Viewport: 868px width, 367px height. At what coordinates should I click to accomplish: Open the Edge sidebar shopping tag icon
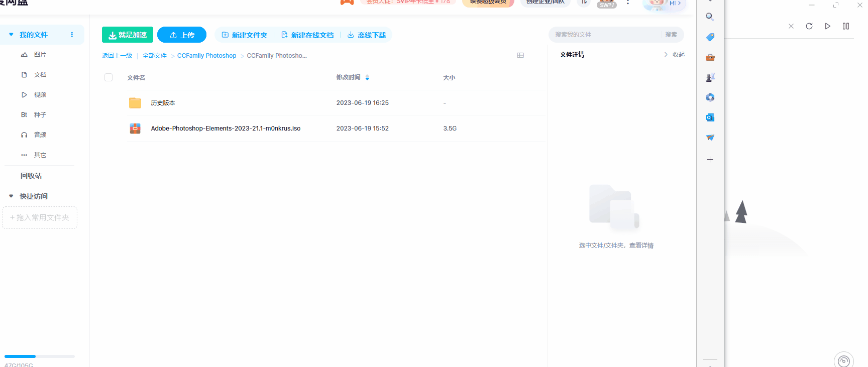[710, 37]
